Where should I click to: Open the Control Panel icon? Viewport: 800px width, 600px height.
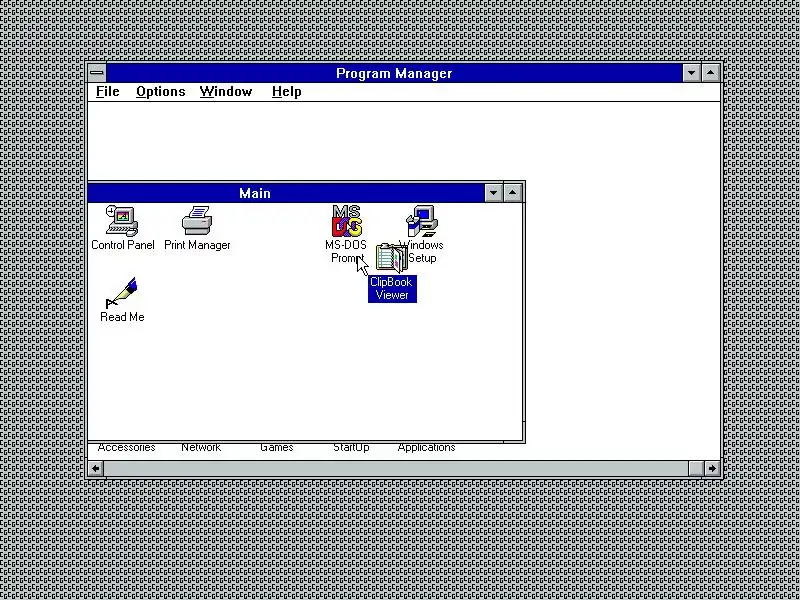(x=122, y=220)
